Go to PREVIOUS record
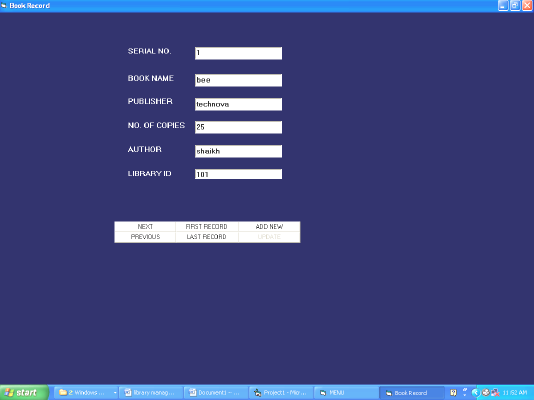 click(x=145, y=237)
